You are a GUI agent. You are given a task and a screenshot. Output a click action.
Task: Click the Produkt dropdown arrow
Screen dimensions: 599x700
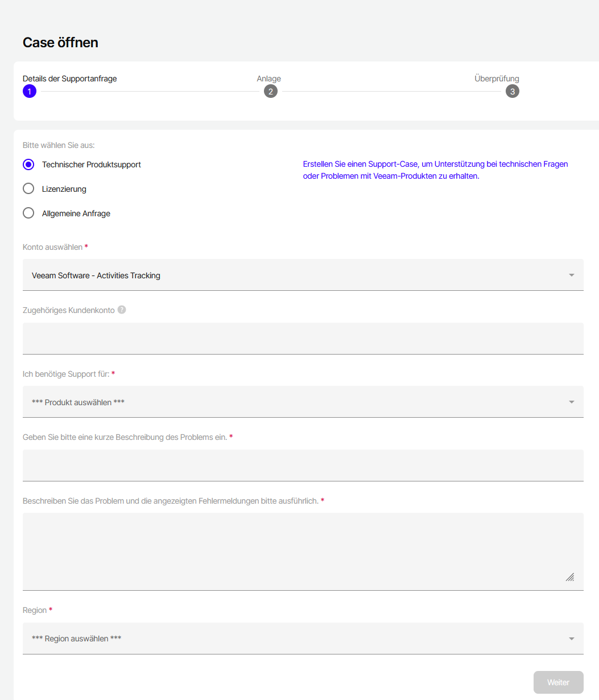point(571,402)
